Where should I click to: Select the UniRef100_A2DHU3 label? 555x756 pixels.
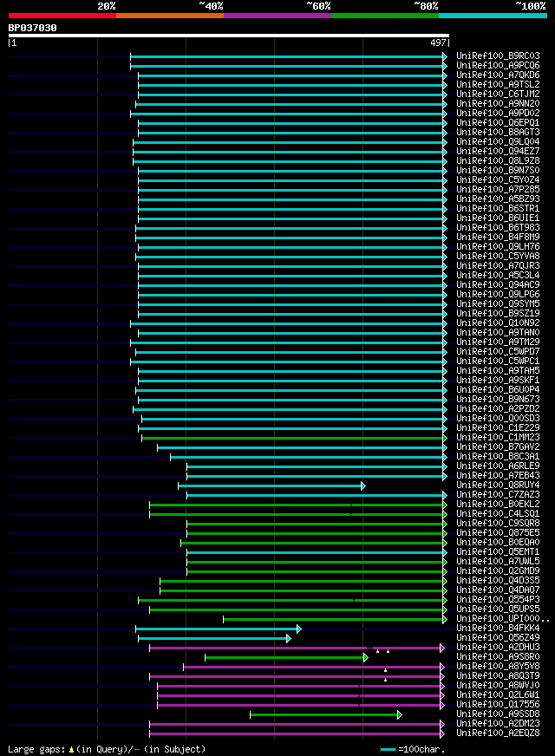(498, 647)
